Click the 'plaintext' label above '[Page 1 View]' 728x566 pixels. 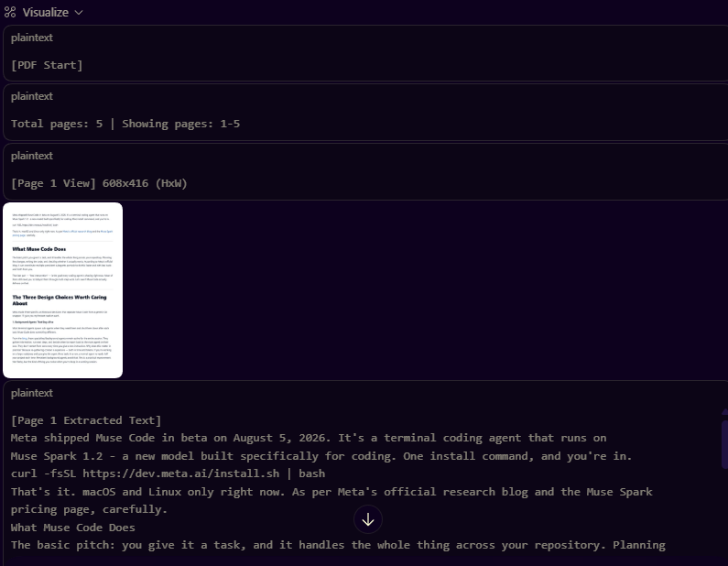32,156
